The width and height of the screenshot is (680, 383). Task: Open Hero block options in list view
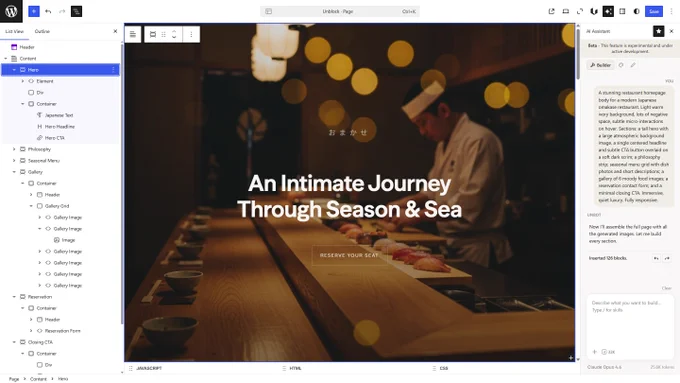click(x=113, y=69)
